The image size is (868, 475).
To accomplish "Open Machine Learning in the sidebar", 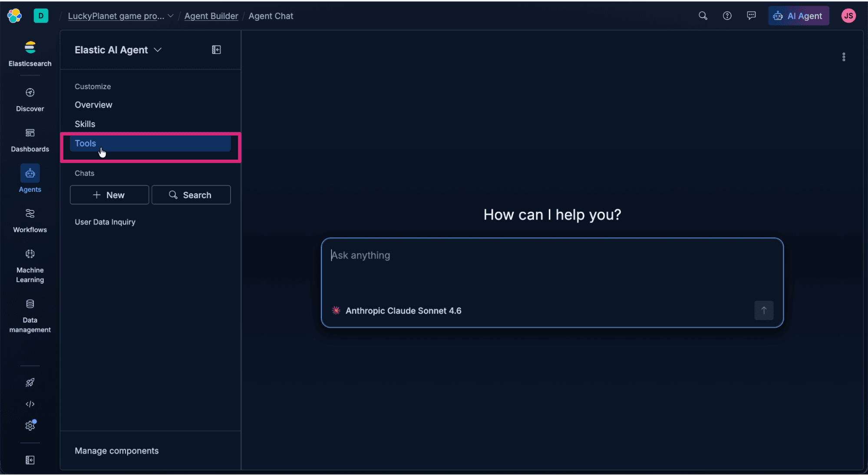I will tap(30, 266).
